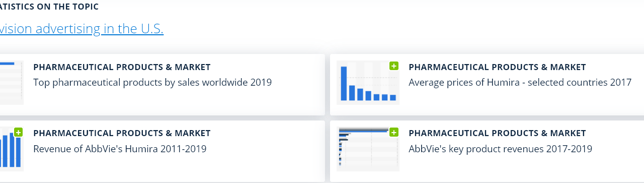
Task: Click the tallest blue bar in Humira prices thumbnail
Action: point(344,84)
